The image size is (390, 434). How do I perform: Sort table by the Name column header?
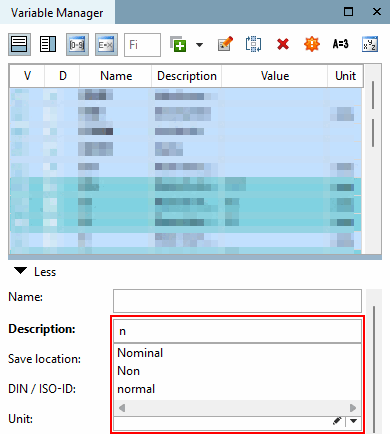116,76
